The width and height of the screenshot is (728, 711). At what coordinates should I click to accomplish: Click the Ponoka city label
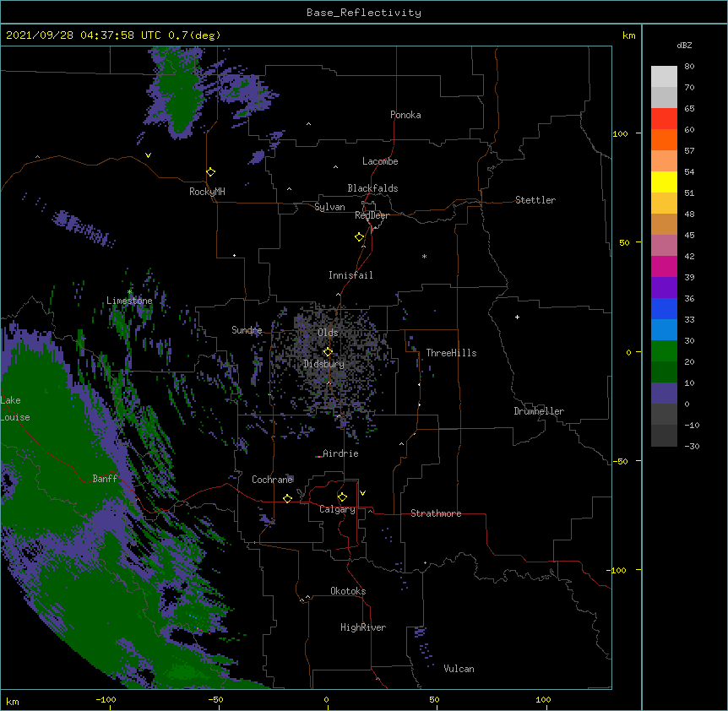[405, 115]
